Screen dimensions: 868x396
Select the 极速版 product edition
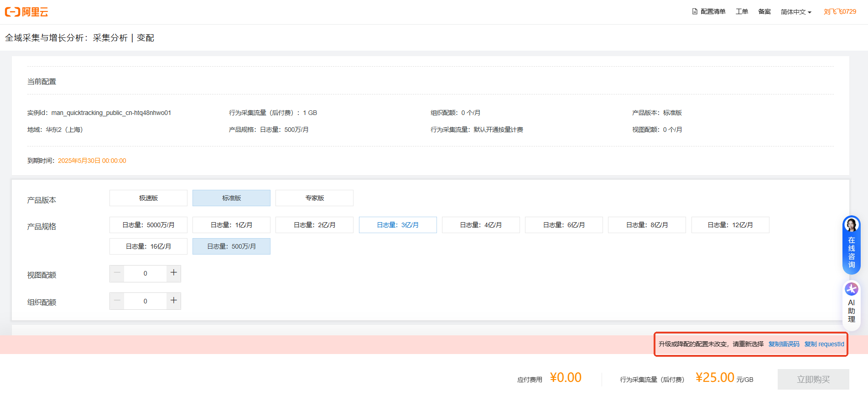(x=148, y=198)
